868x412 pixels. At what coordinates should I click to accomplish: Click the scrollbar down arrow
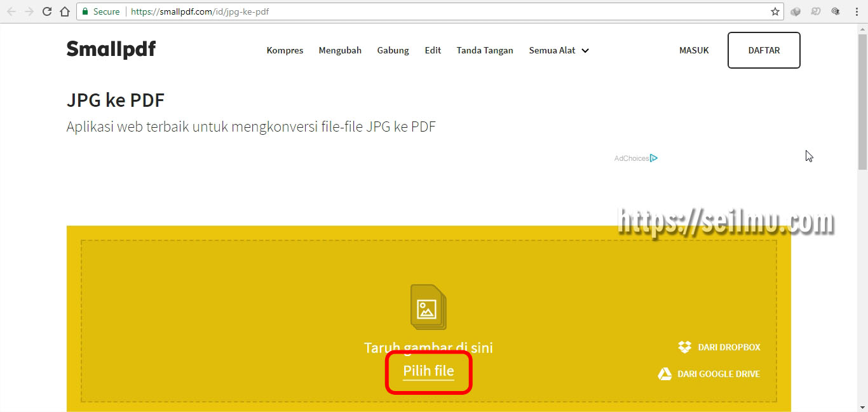pyautogui.click(x=862, y=407)
